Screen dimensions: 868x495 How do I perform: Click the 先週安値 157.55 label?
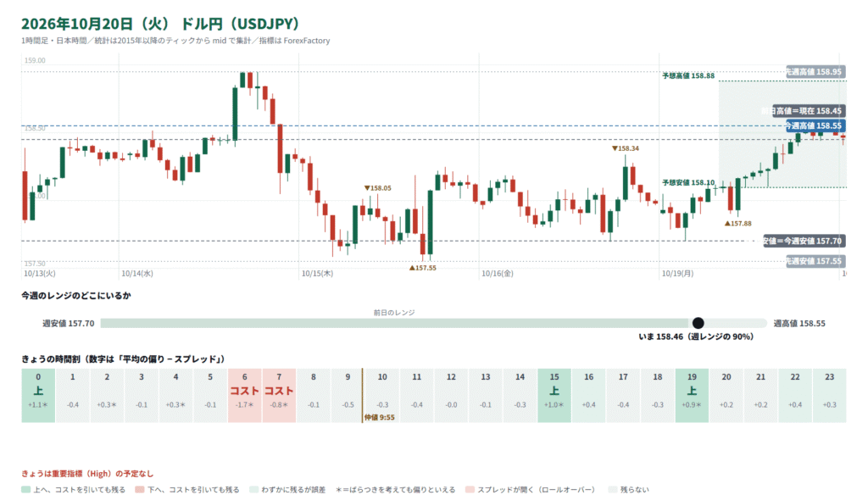coord(815,261)
